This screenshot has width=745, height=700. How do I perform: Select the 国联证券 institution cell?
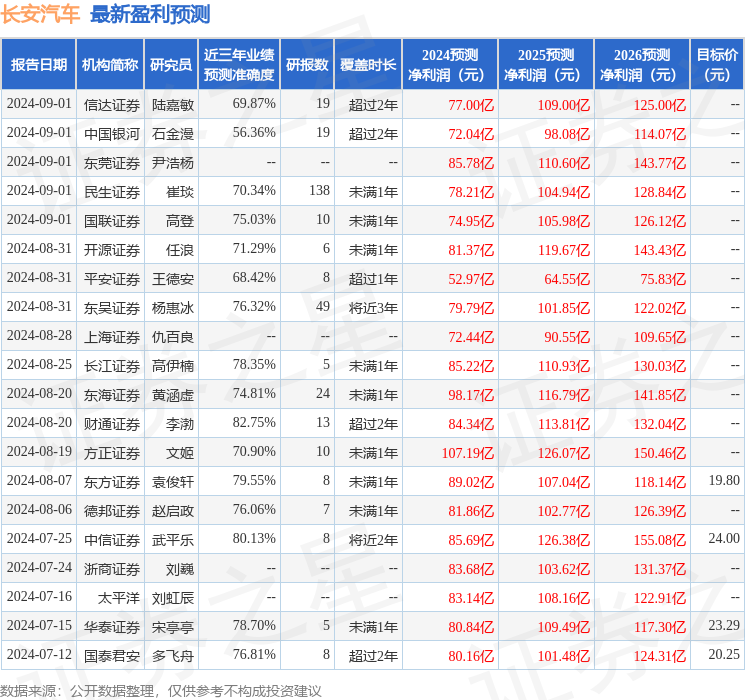(112, 221)
